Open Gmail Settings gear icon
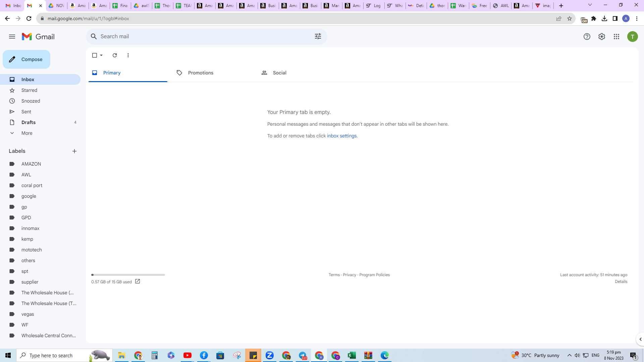The height and width of the screenshot is (362, 644). tap(602, 37)
